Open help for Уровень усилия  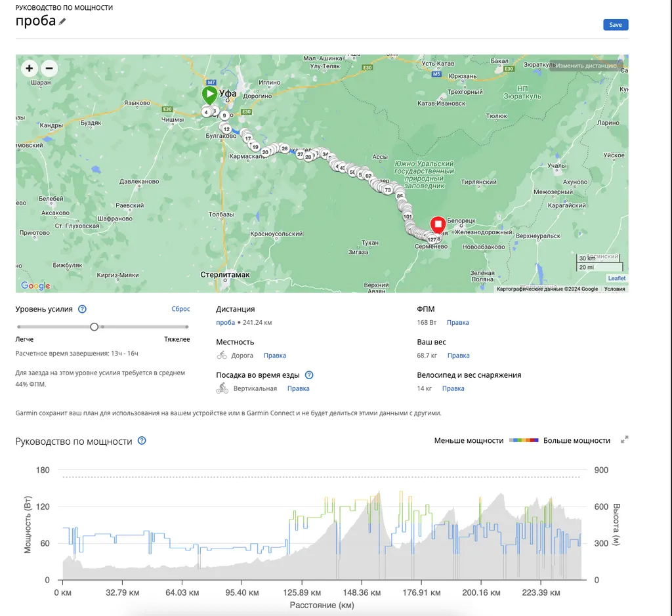(x=82, y=309)
